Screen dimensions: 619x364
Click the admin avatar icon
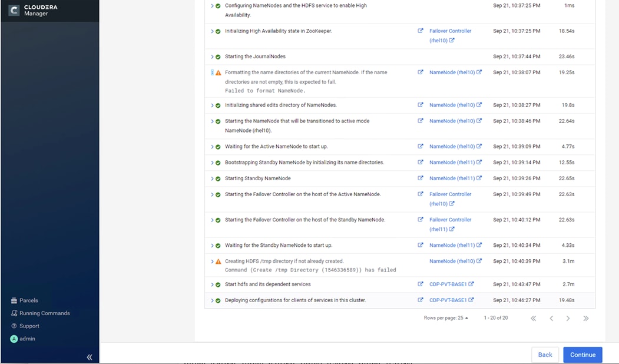pos(14,339)
